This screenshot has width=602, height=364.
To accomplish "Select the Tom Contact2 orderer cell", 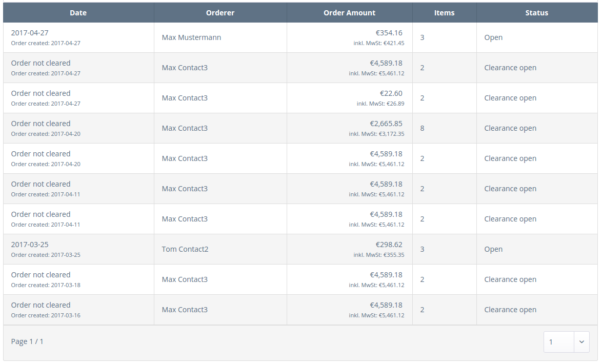I will (185, 249).
